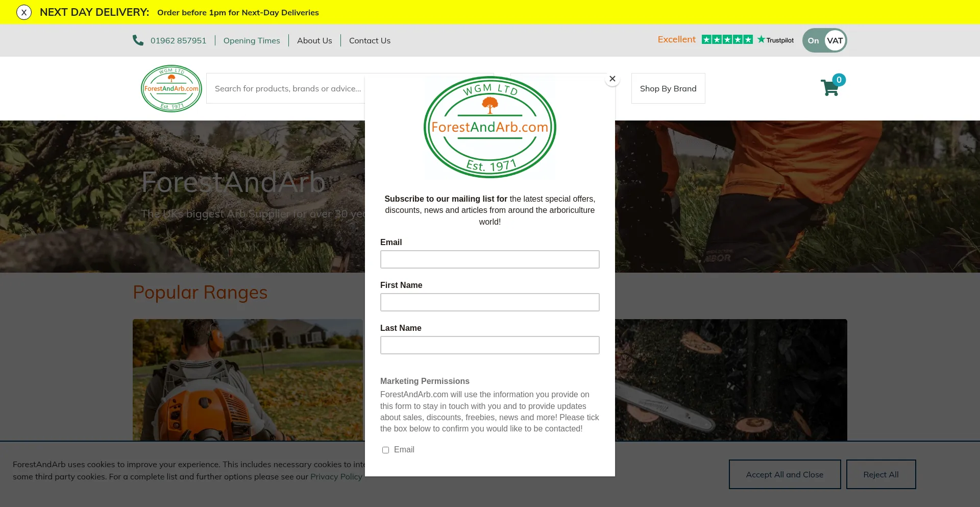Go to the About Us page

[x=314, y=40]
